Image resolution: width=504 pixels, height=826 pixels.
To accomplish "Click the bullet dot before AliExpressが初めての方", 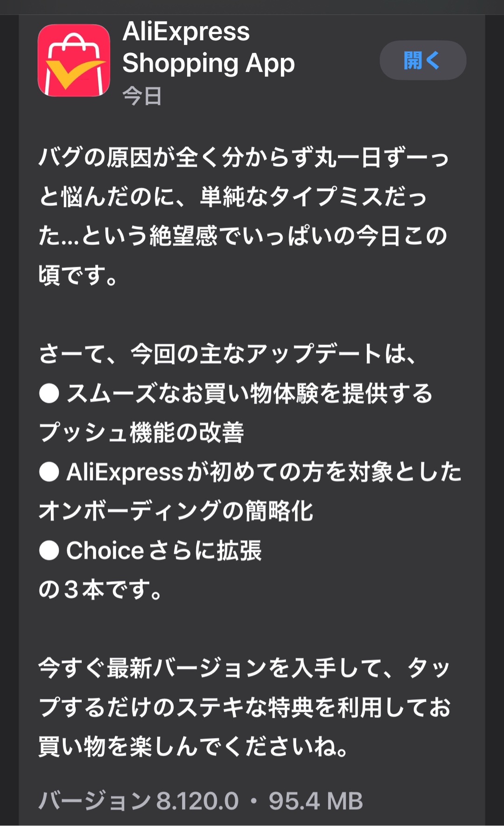I will [x=49, y=472].
